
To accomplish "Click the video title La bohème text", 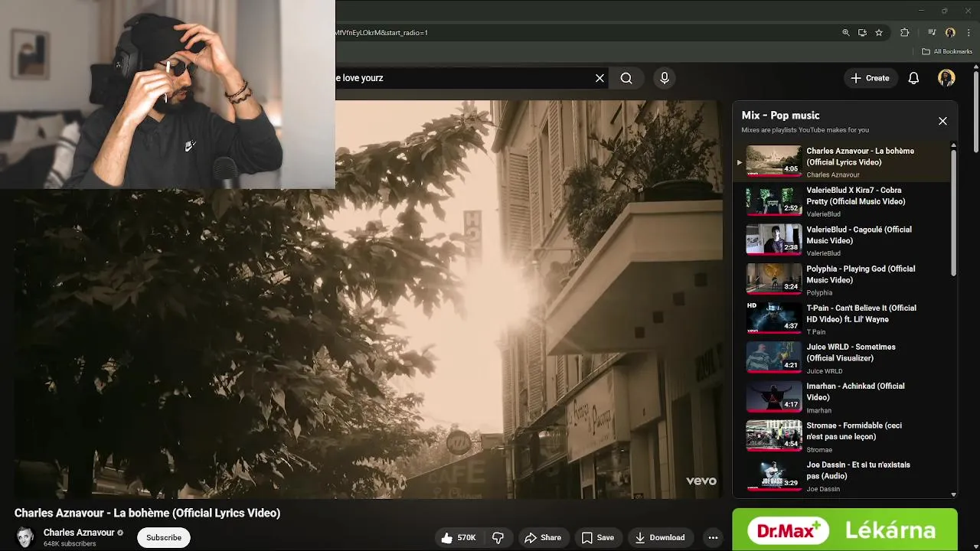I will [x=148, y=514].
